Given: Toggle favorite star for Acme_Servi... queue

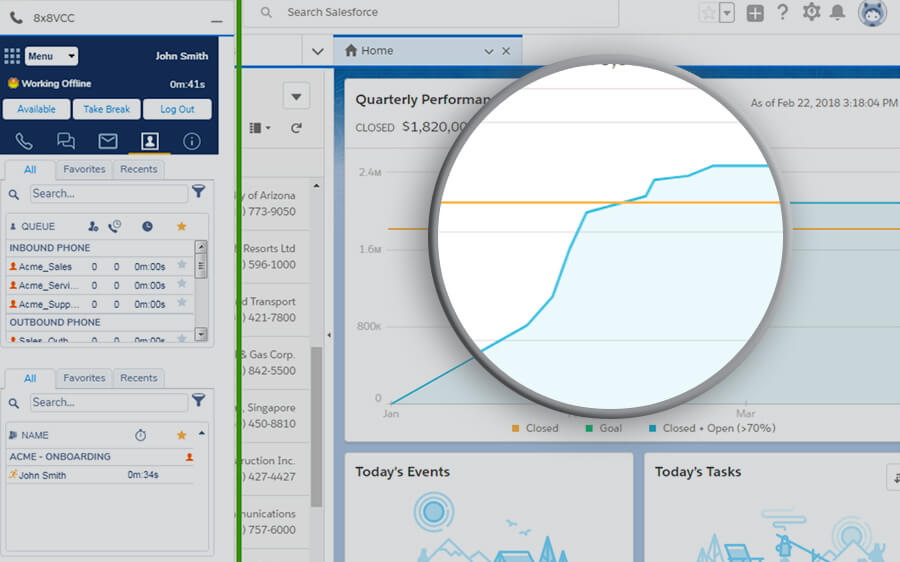Looking at the screenshot, I should click(181, 284).
